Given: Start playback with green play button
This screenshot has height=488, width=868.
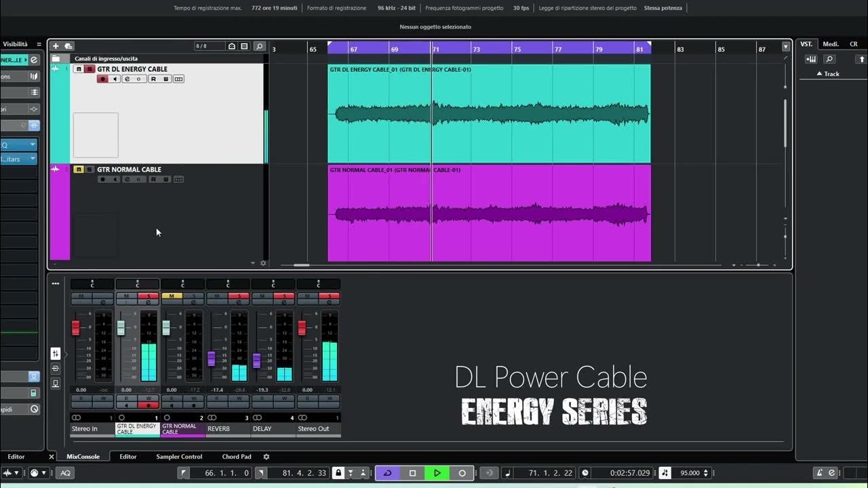Looking at the screenshot, I should pyautogui.click(x=437, y=473).
